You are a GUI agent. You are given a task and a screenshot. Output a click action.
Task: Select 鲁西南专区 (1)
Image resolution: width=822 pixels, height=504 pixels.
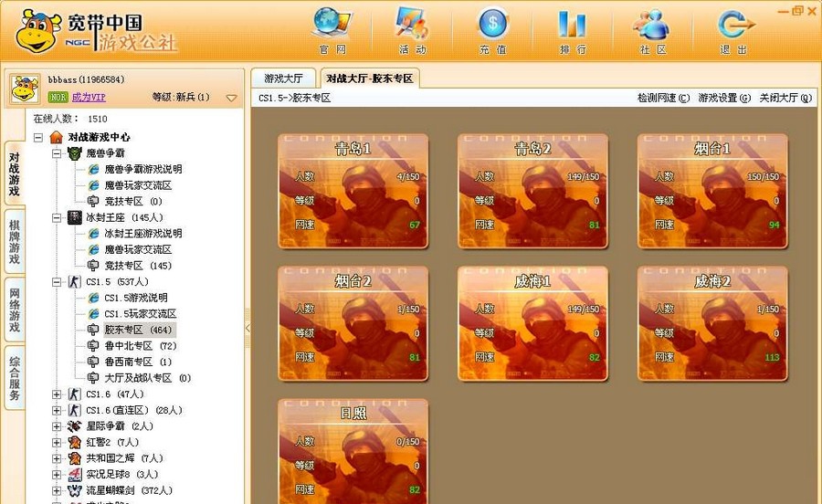tap(138, 362)
